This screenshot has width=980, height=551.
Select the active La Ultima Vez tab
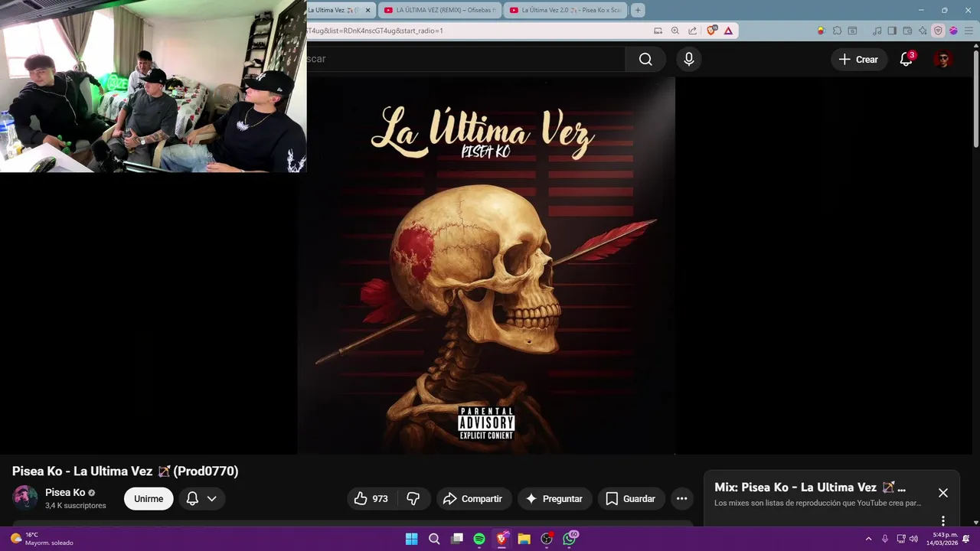pyautogui.click(x=335, y=10)
